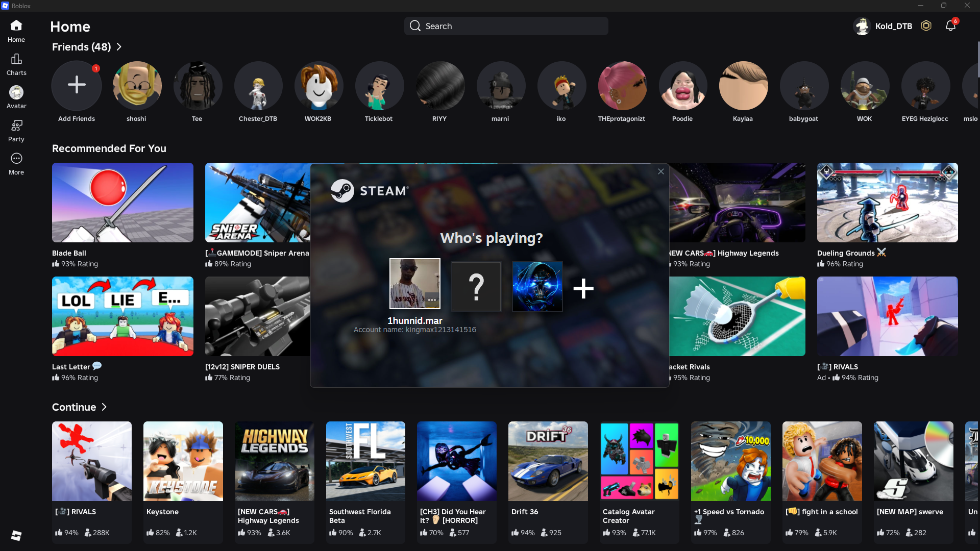Screen dimensions: 980x551
Task: Open the notifications bell
Action: coord(950,26)
